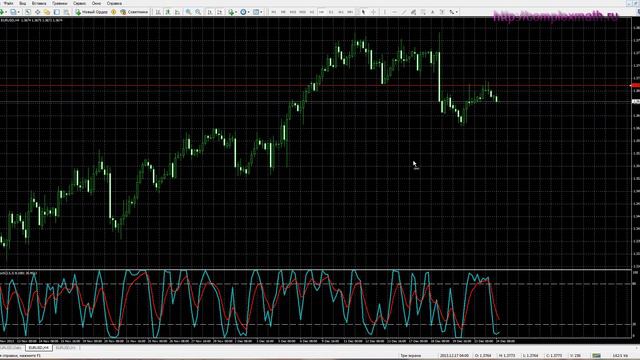Expand the Templates dropdown arrow

click(x=261, y=12)
